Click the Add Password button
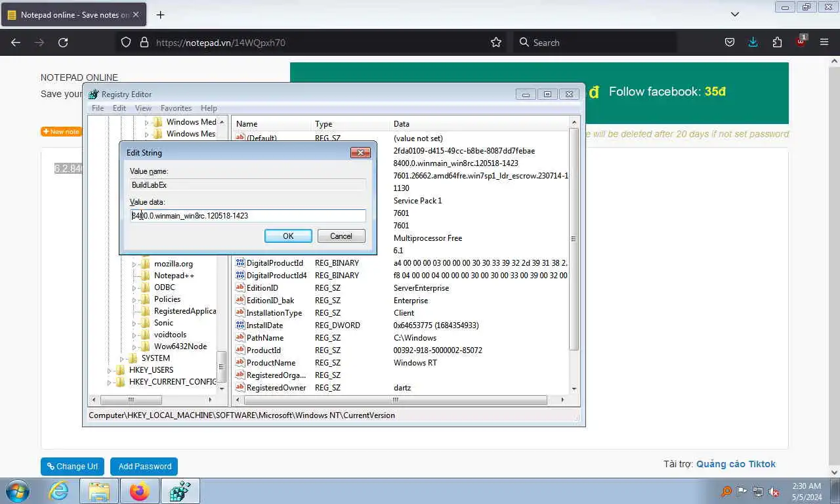Viewport: 840px width, 504px height. tap(145, 467)
